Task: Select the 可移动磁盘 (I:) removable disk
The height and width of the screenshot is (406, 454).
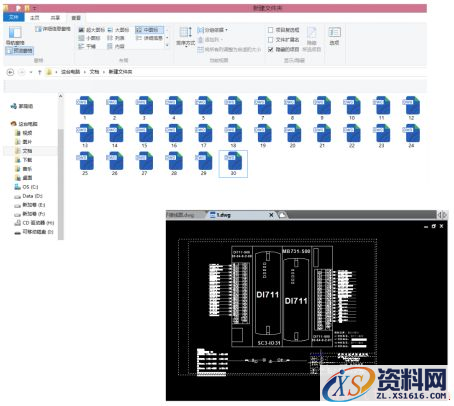Action: pos(34,232)
